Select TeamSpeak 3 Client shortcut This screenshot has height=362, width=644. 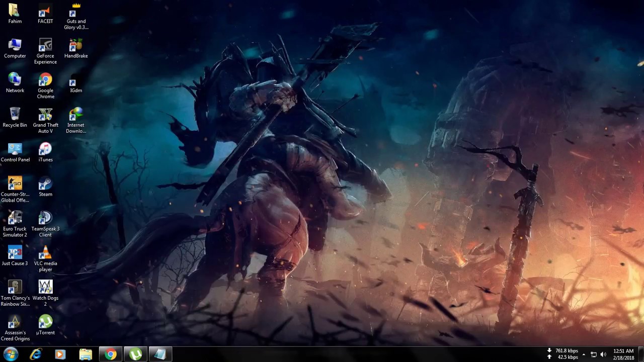[45, 224]
